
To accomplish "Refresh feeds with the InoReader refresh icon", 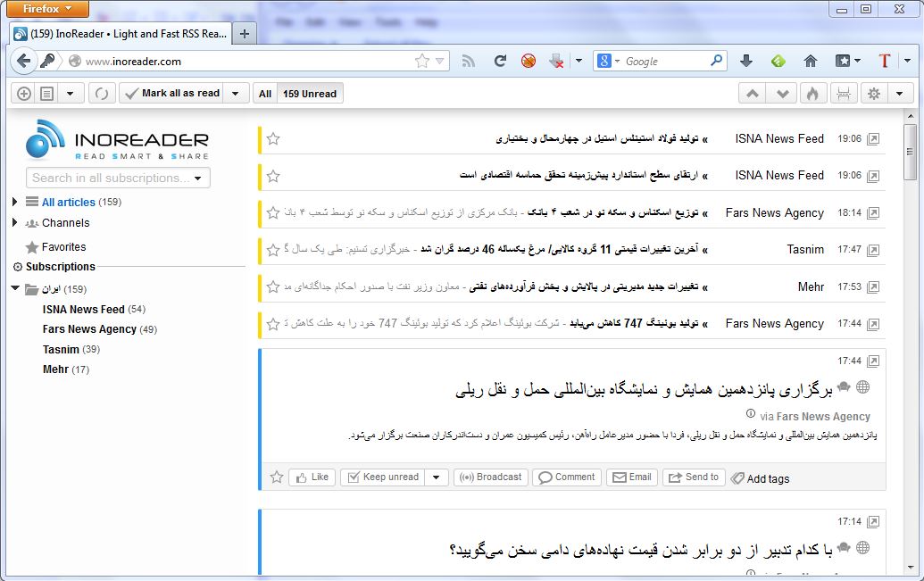I will tap(102, 94).
